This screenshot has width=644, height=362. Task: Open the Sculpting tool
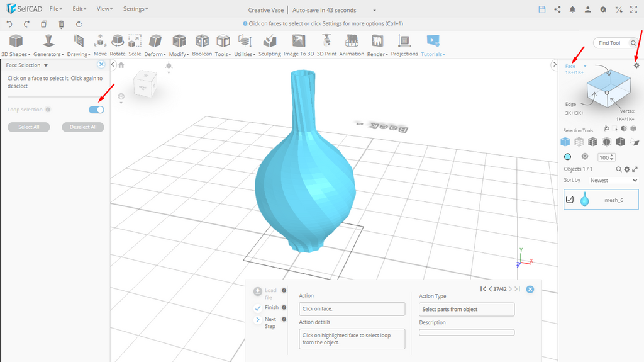click(269, 45)
